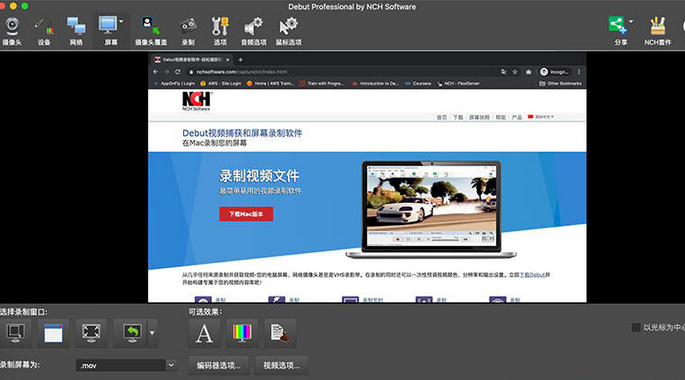This screenshot has height=380, width=685.
Task: Select the webcam (摄像头) source
Action: click(x=12, y=31)
